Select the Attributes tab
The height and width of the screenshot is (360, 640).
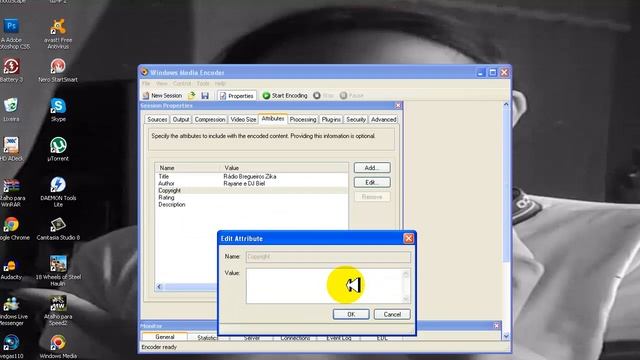(273, 118)
